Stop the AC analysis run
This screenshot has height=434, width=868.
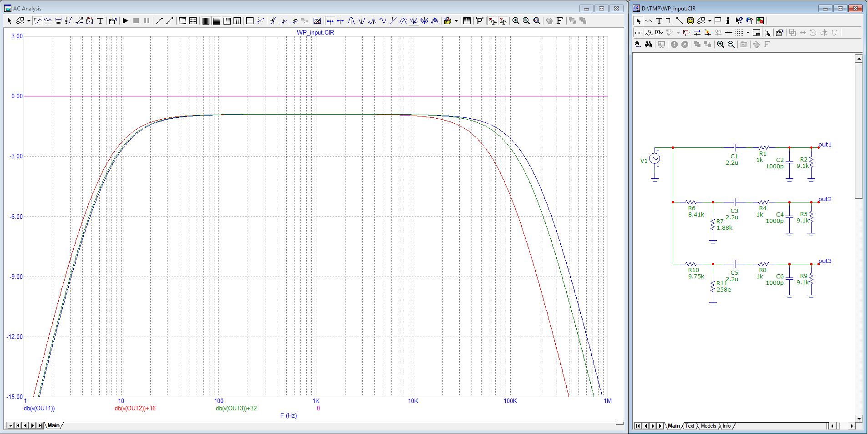click(x=136, y=20)
